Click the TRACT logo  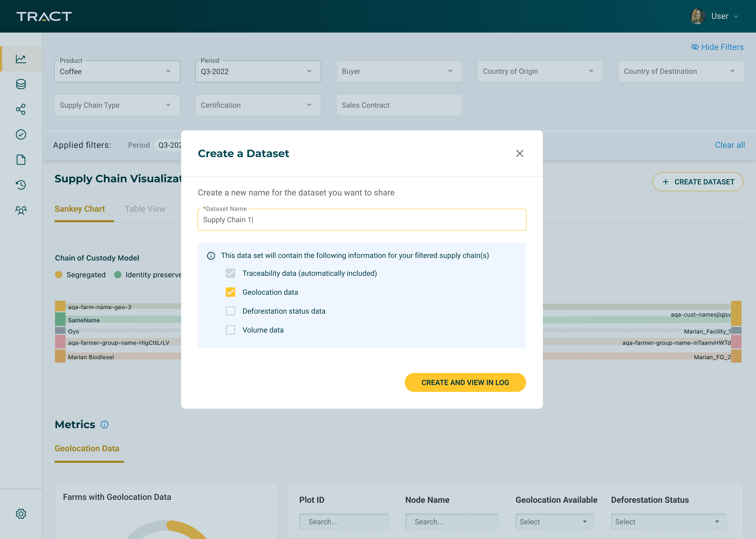(x=44, y=16)
